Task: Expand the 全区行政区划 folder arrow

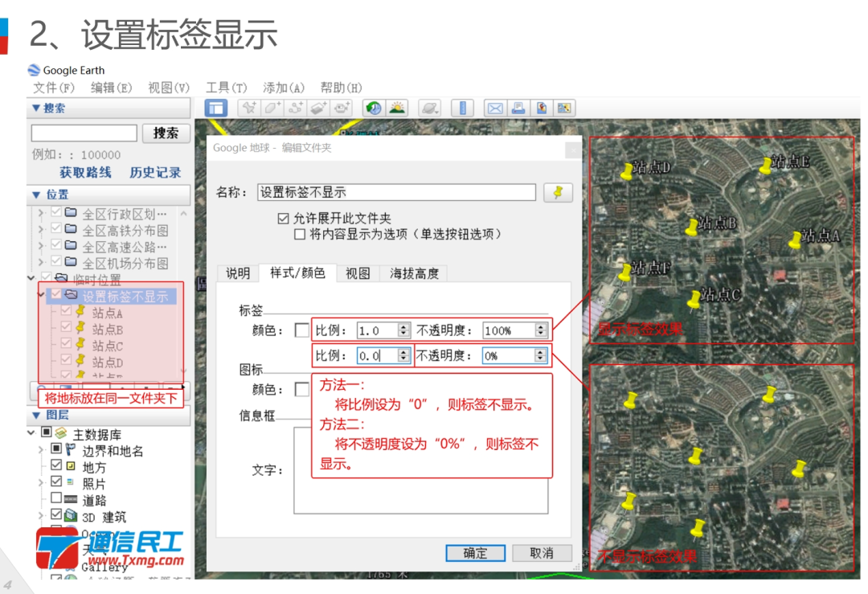Action: click(41, 212)
